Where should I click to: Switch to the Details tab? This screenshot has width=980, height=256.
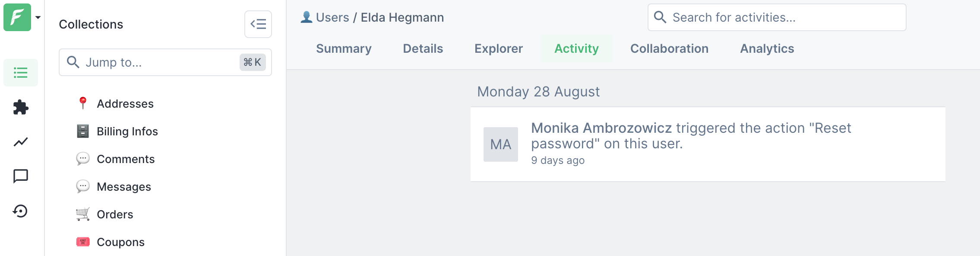423,48
